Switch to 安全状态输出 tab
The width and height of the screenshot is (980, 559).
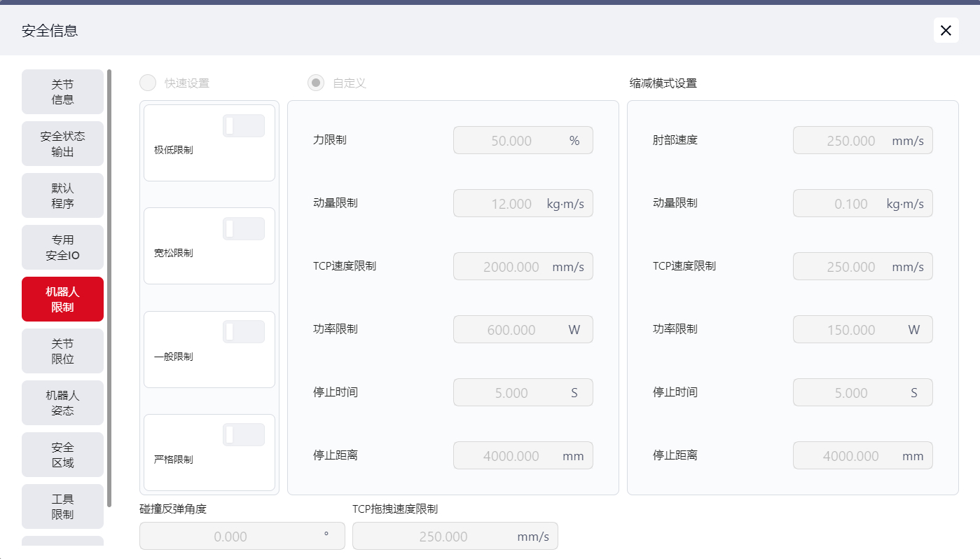click(x=62, y=144)
